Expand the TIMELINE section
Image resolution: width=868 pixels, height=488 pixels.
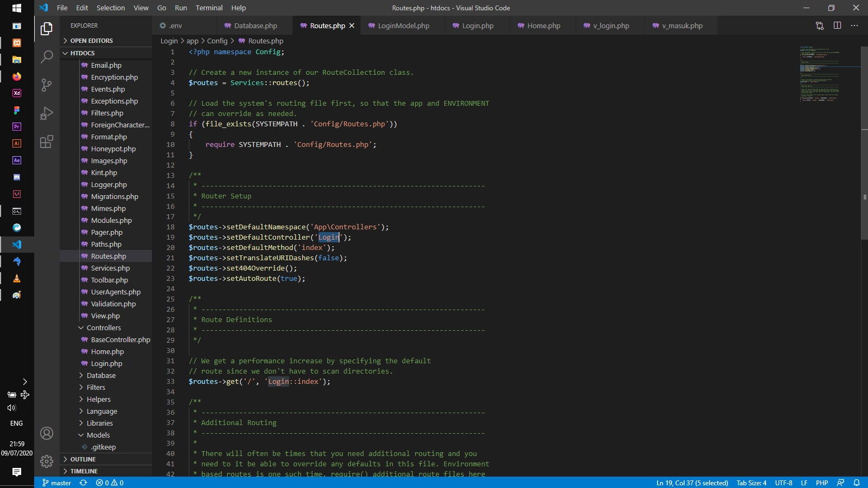85,471
